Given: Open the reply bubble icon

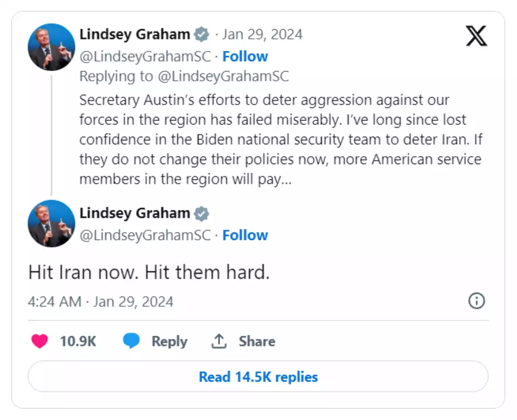Looking at the screenshot, I should pos(131,341).
